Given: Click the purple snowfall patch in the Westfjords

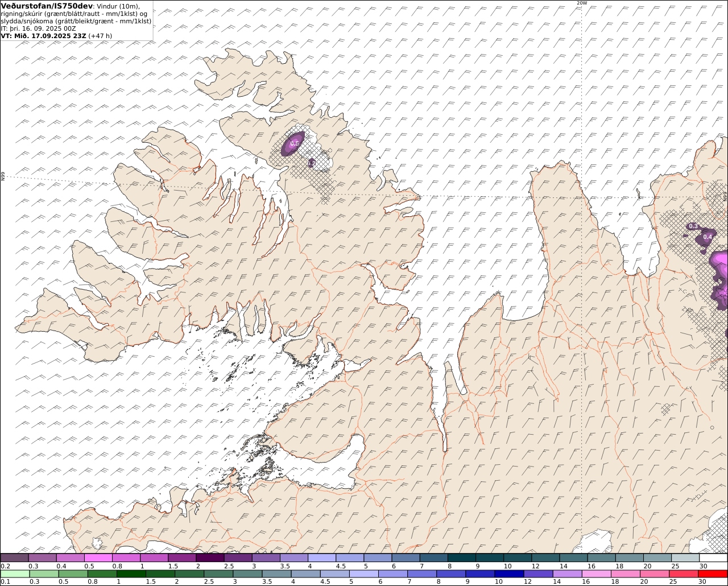Looking at the screenshot, I should (294, 143).
